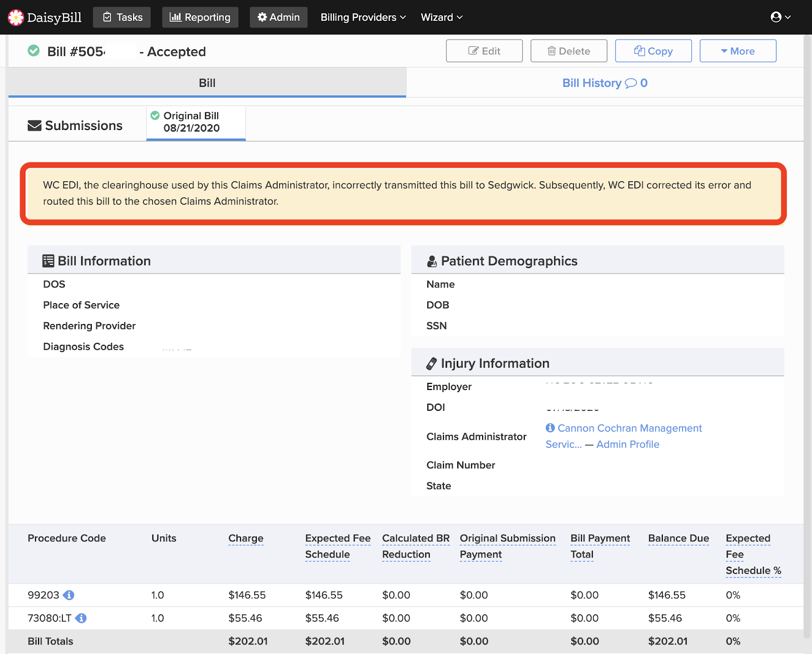
Task: Open the Tasks menu item
Action: (122, 17)
